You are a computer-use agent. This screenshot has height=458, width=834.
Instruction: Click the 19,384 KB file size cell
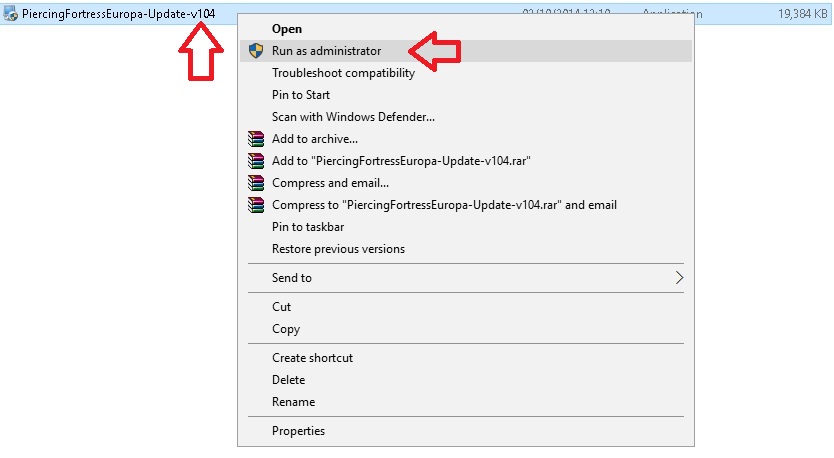click(x=803, y=14)
